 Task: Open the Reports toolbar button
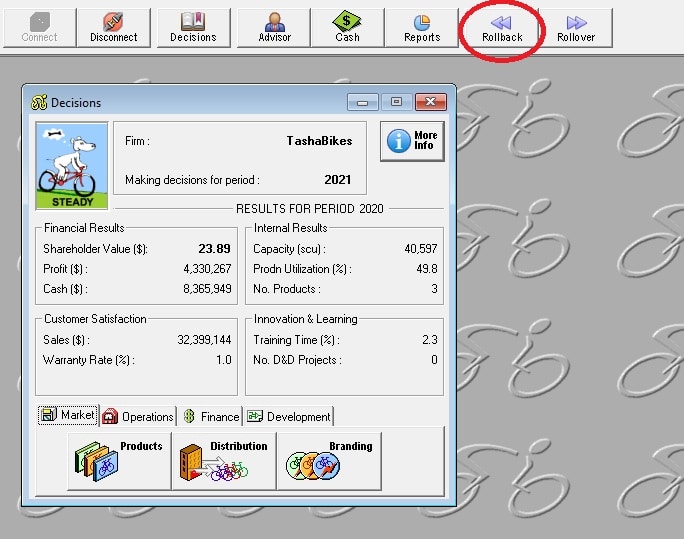421,28
